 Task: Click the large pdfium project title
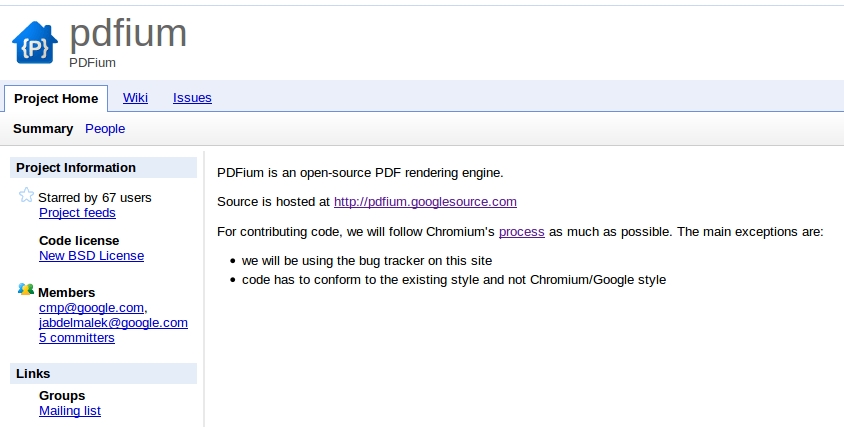point(128,33)
